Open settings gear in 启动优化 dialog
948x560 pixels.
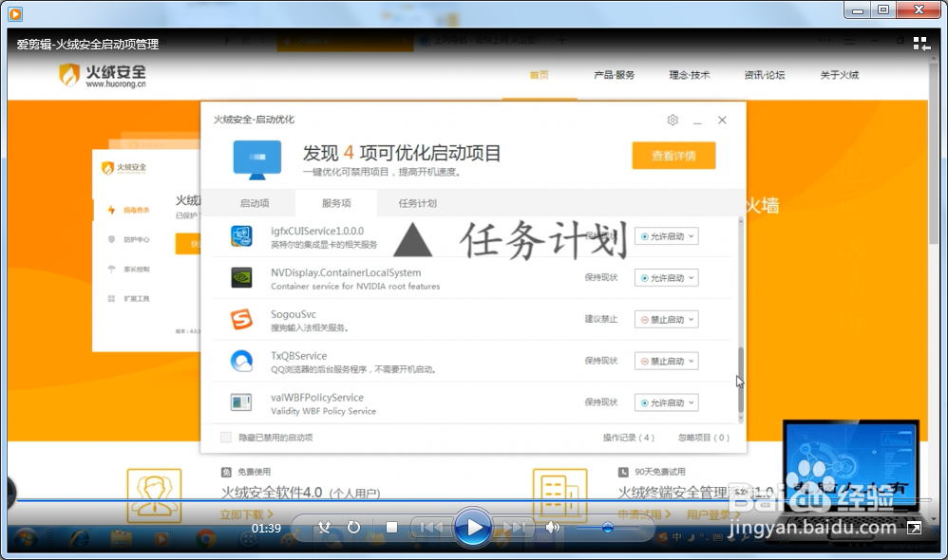(673, 120)
